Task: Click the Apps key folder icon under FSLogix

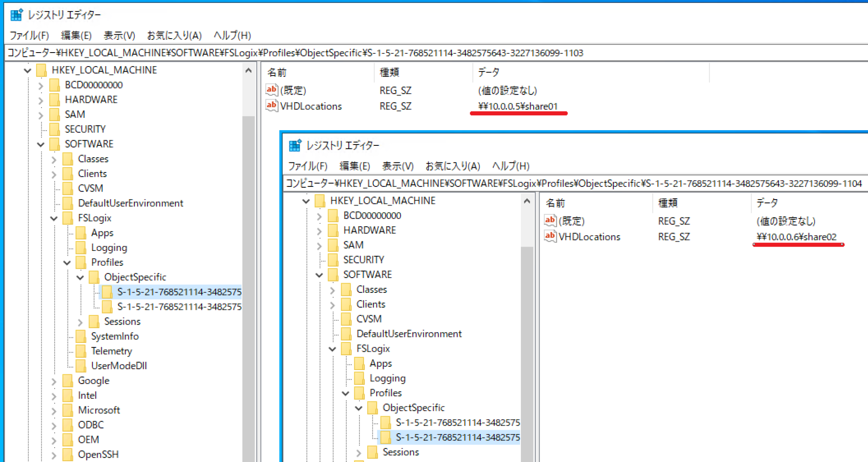Action: 359,363
